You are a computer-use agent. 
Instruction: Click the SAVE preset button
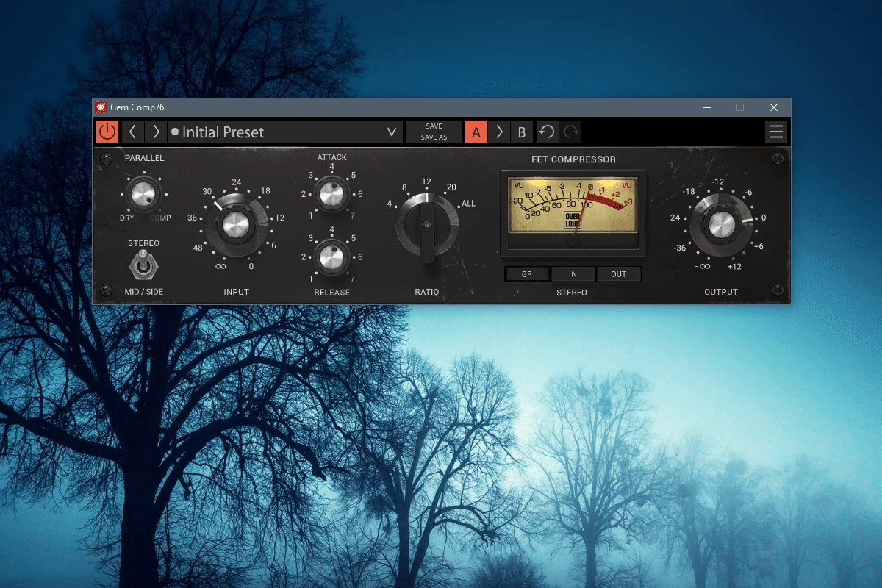coord(434,126)
